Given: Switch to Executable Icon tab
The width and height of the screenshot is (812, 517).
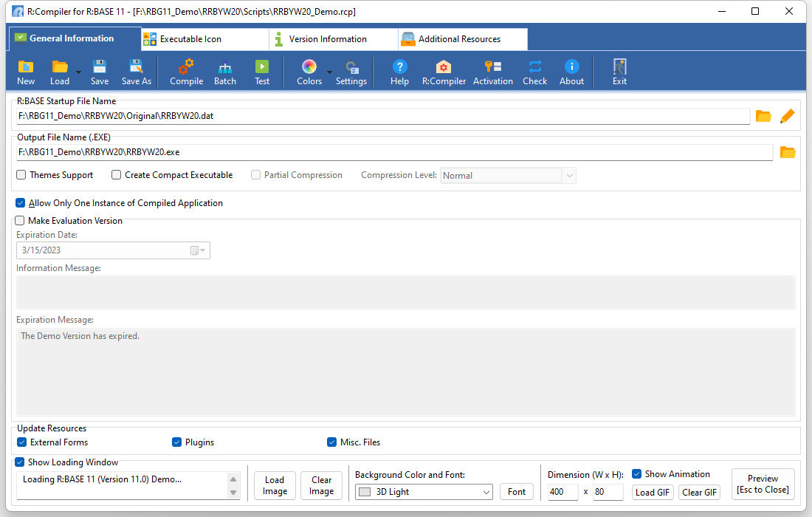Looking at the screenshot, I should (205, 39).
